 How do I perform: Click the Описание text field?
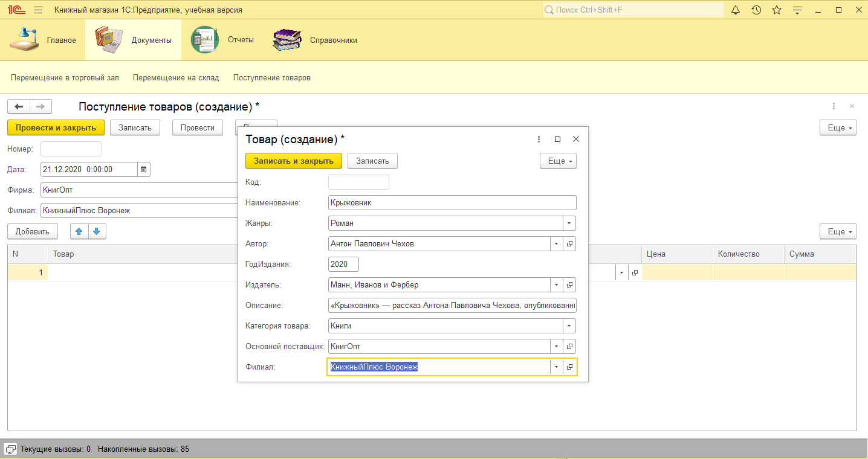pyautogui.click(x=452, y=305)
